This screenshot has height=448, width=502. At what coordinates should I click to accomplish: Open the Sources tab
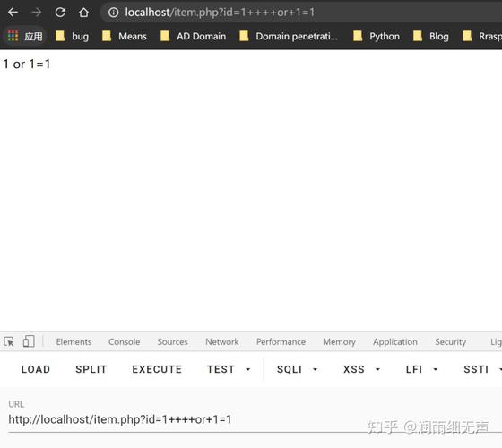172,341
